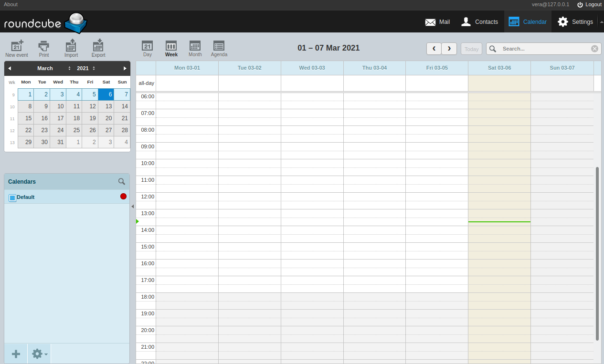Click the search magnifier icon in toolbar
This screenshot has height=364, width=604.
click(493, 49)
